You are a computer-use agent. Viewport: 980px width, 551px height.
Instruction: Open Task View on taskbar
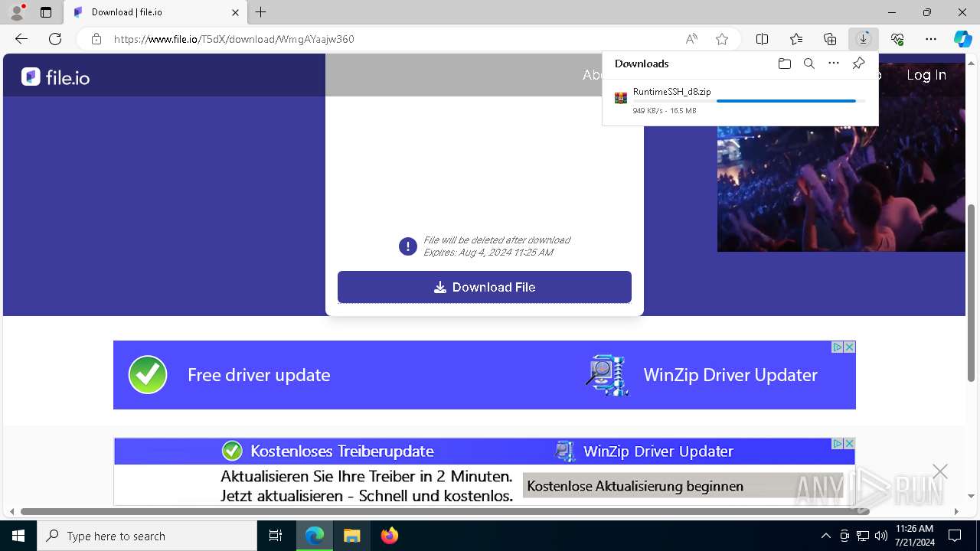coord(276,536)
